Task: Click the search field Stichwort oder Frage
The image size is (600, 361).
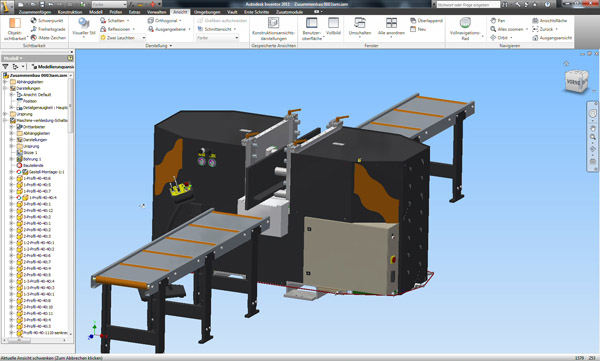Action: pos(468,5)
